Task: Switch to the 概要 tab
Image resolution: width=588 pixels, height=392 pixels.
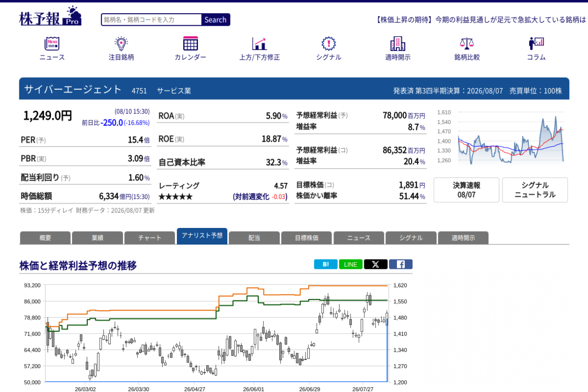Action: (x=45, y=238)
